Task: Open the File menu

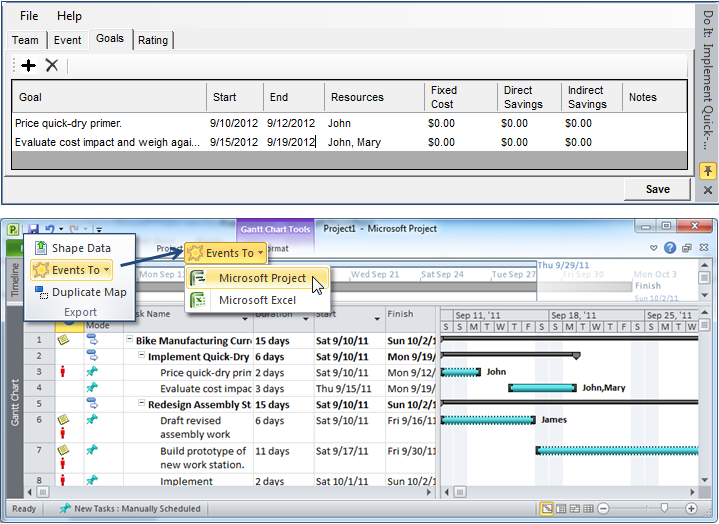Action: 29,16
